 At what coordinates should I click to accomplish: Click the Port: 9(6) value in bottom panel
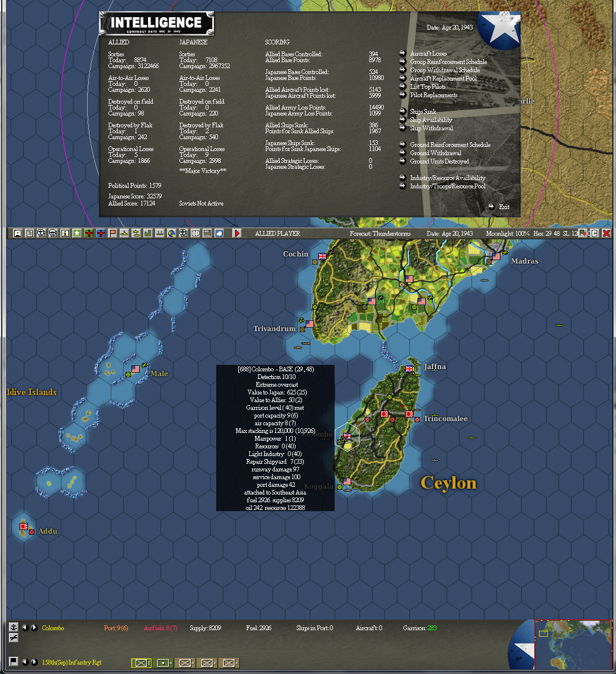point(116,628)
